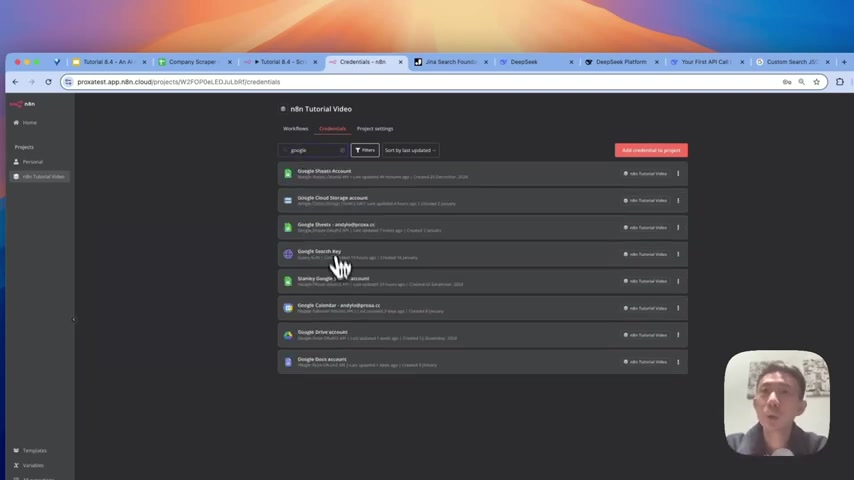Open Templates in sidebar
854x480 pixels.
34,451
